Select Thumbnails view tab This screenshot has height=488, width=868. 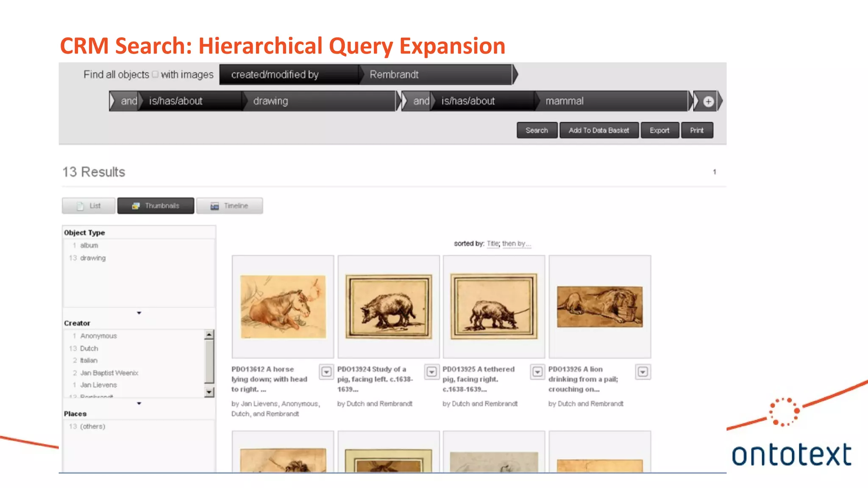(x=156, y=206)
